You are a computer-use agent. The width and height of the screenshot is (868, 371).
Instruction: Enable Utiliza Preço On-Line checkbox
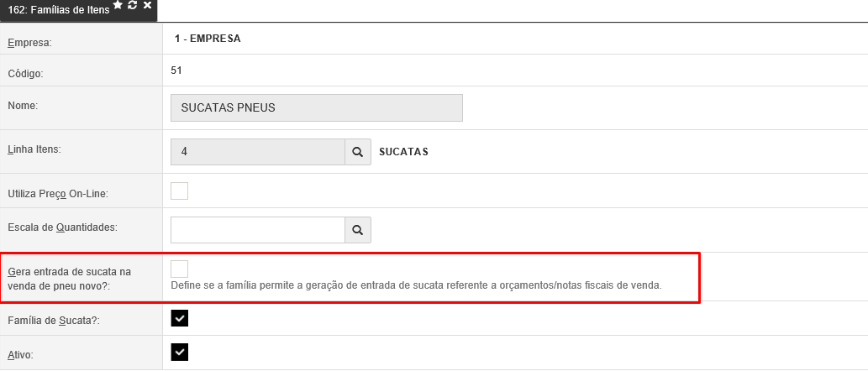[179, 191]
